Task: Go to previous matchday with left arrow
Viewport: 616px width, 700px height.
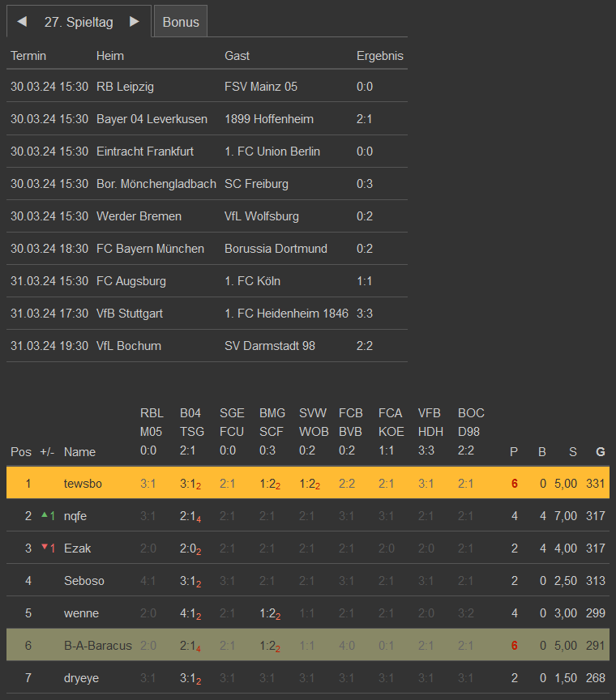Action: [22, 22]
